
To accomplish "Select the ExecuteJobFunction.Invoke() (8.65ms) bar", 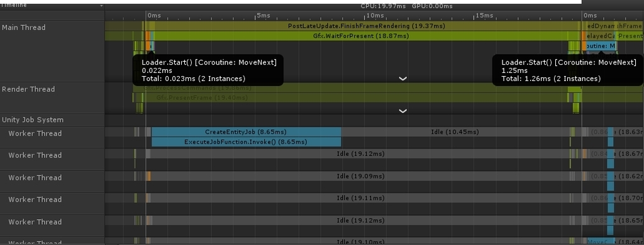I will tap(246, 142).
